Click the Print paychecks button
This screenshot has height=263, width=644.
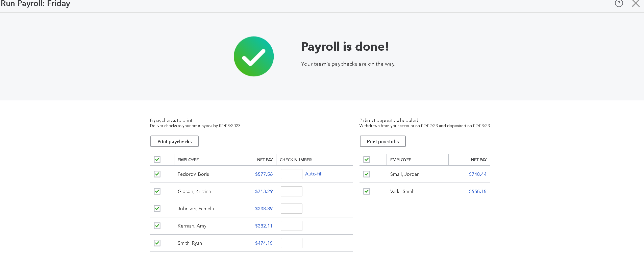click(x=174, y=142)
